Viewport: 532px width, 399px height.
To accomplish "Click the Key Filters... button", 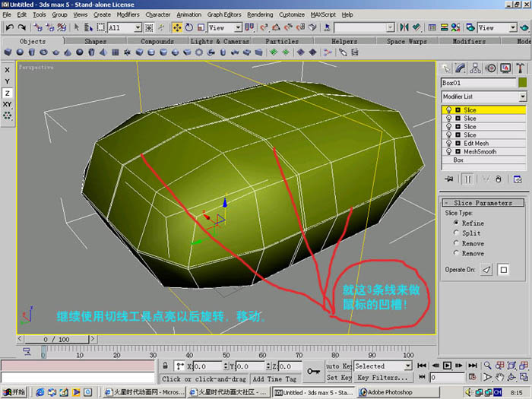I will click(x=382, y=377).
